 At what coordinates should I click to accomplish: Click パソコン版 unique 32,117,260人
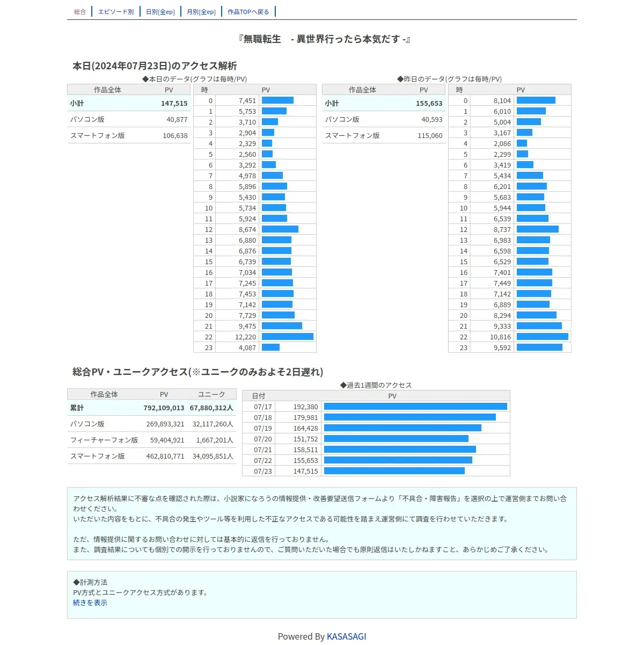pyautogui.click(x=213, y=424)
